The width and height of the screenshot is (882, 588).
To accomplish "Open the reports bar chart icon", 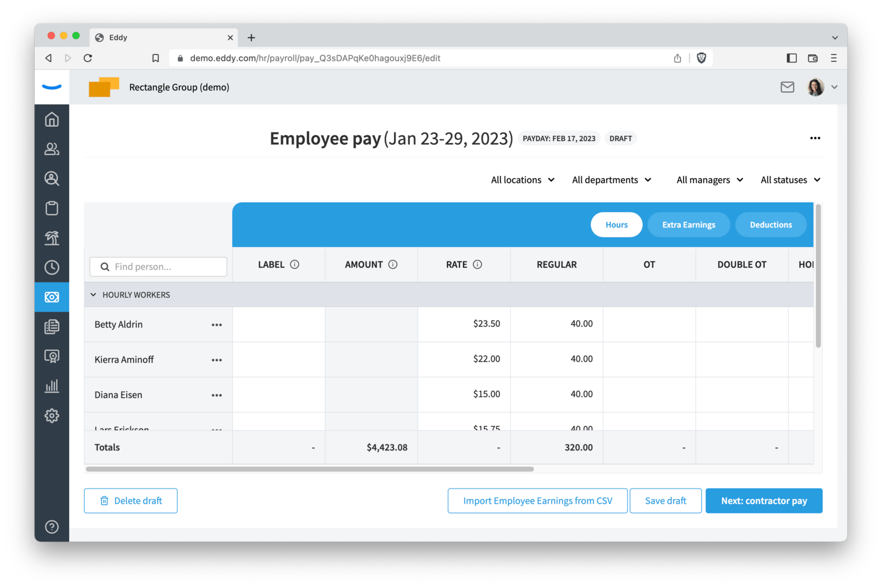I will tap(52, 386).
